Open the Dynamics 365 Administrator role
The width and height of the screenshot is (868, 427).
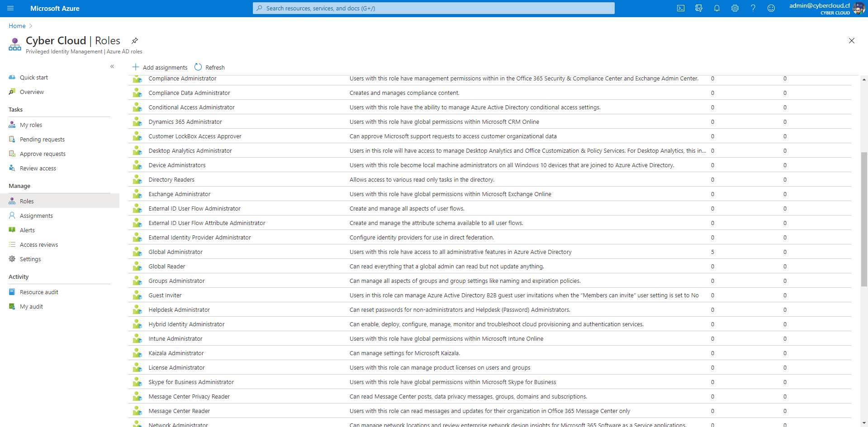(185, 122)
